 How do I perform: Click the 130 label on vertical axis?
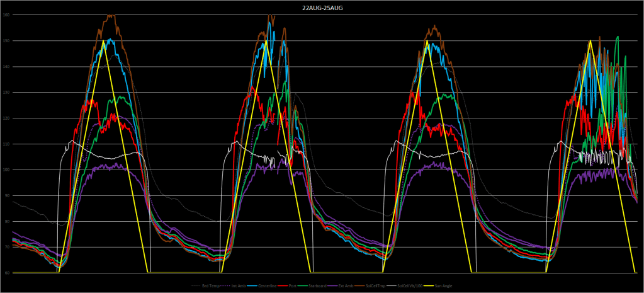pos(7,93)
